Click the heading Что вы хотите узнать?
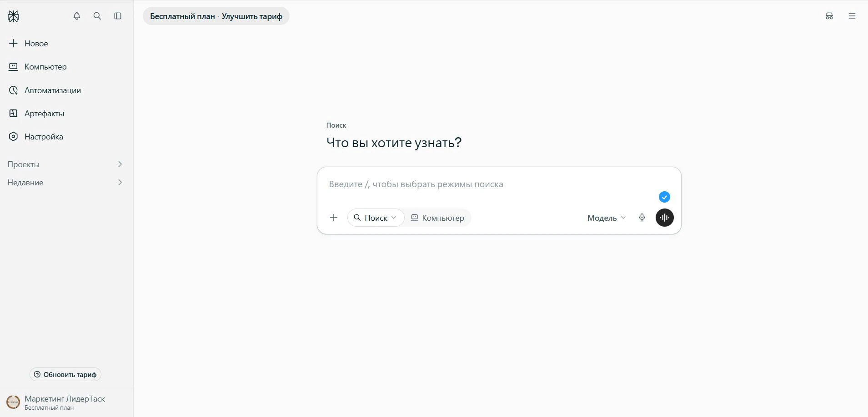The width and height of the screenshot is (868, 417). click(394, 143)
